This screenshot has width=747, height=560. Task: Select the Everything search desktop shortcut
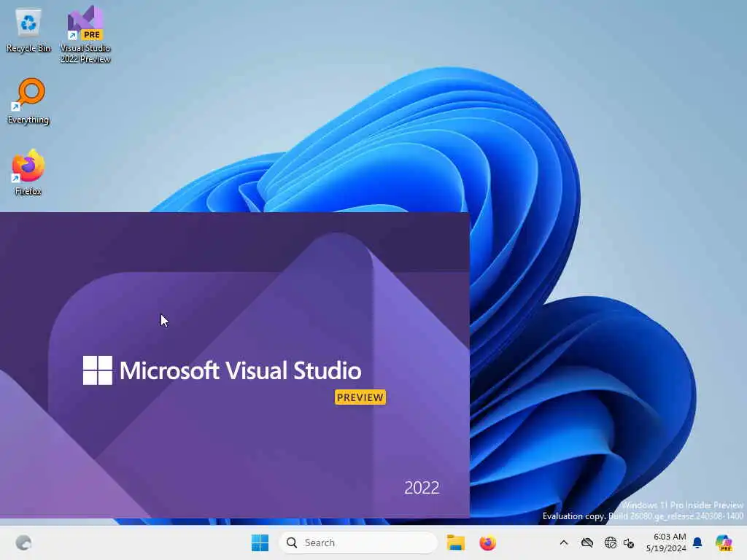pos(28,101)
